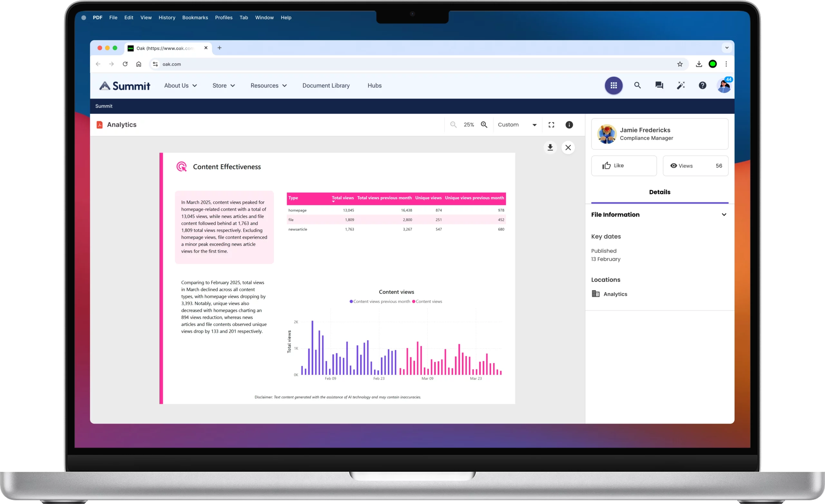Open the History menu in menu bar
Image resolution: width=825 pixels, height=504 pixels.
click(x=167, y=17)
